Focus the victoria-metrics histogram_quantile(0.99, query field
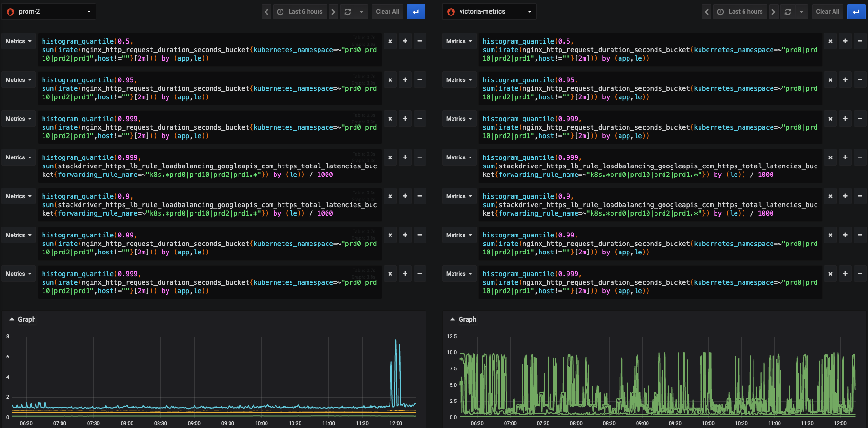Viewport: 868px width, 428px height. pos(650,244)
